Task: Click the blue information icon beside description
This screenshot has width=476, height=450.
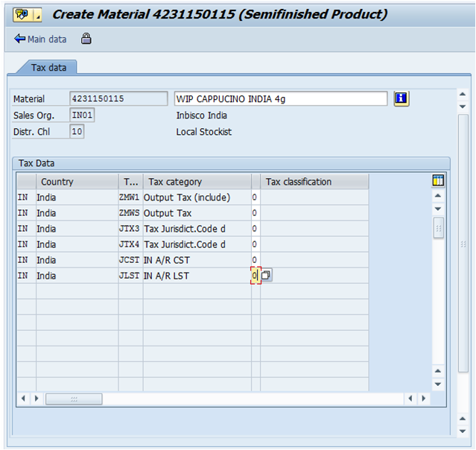Action: click(402, 98)
